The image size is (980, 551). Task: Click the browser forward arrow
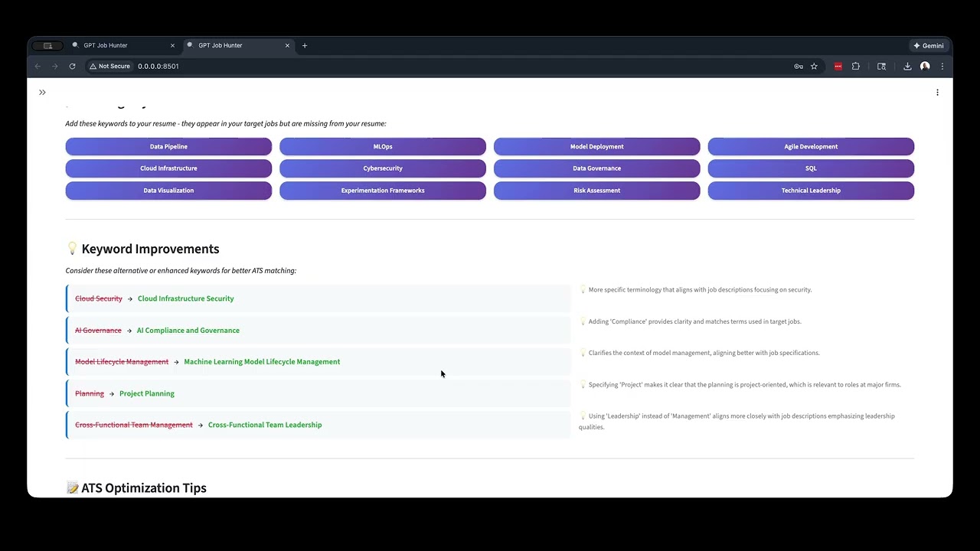tap(54, 67)
